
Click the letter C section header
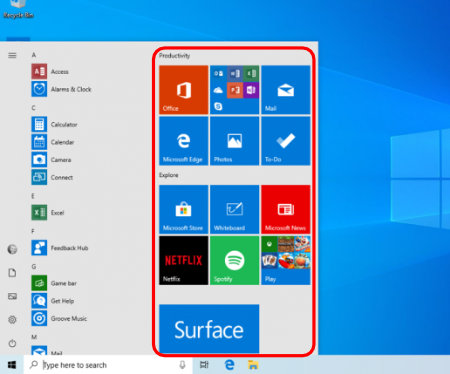tap(33, 108)
